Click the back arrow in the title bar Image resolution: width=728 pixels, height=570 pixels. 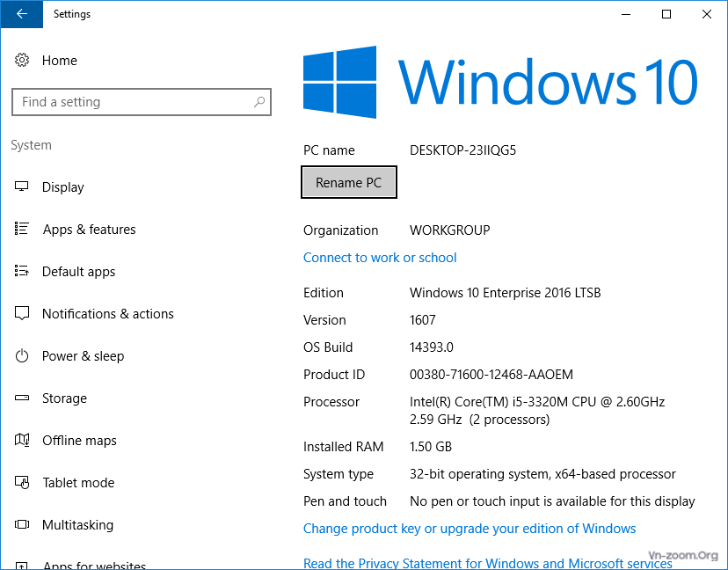tap(22, 14)
